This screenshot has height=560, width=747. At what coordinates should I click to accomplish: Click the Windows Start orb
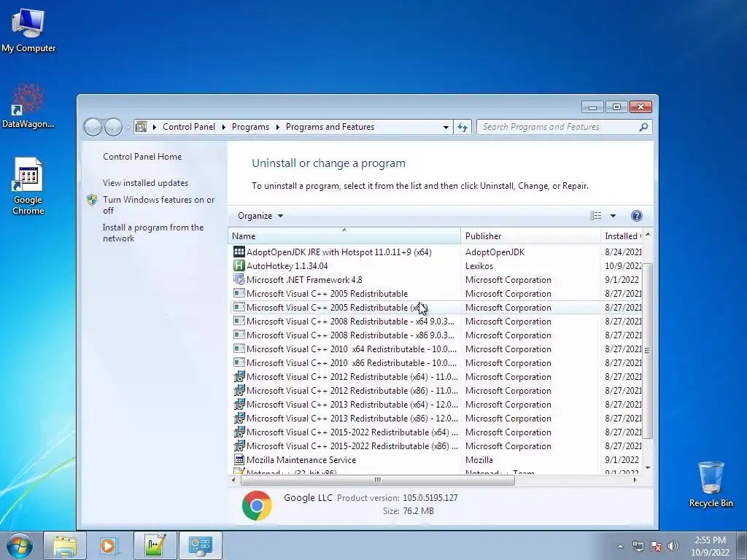[x=20, y=545]
